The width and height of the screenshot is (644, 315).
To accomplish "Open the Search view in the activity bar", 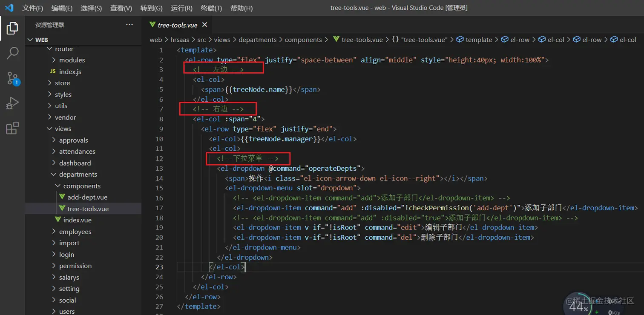I will [x=12, y=53].
